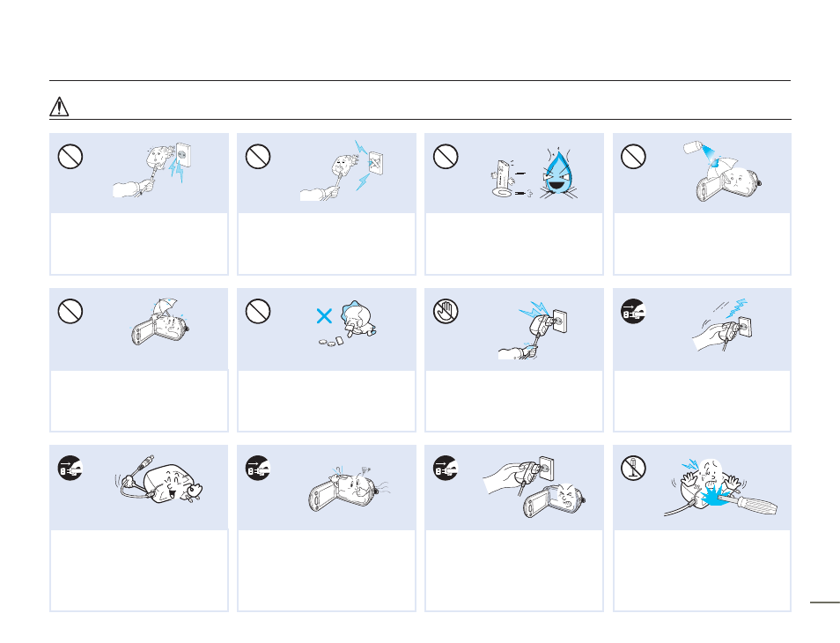Viewport: 840px width, 643px height.
Task: Click the spray can above the camcorder
Action: click(694, 147)
